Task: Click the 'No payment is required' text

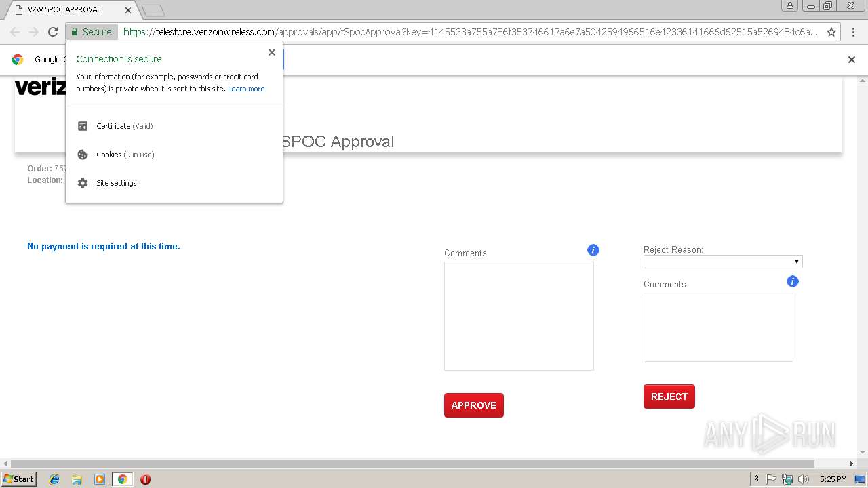Action: pos(104,247)
